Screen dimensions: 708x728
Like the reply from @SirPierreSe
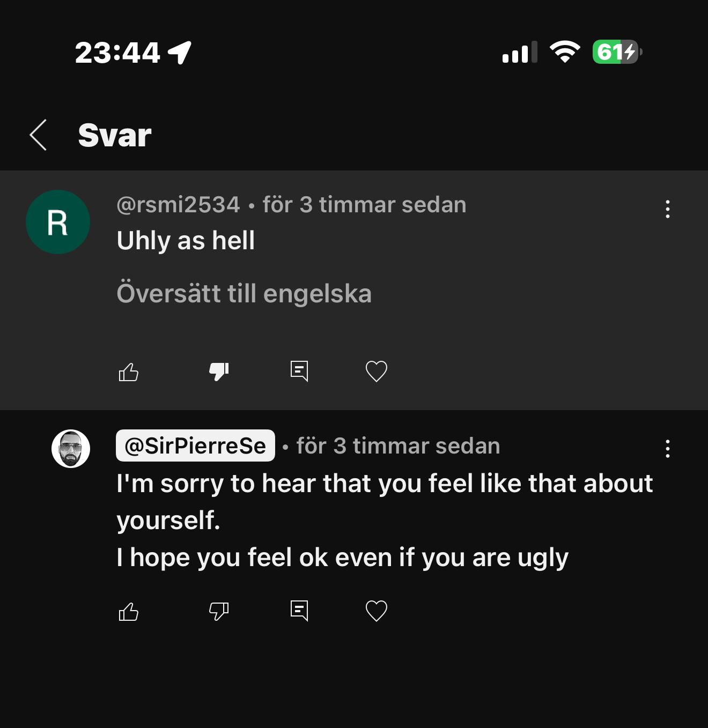(129, 611)
